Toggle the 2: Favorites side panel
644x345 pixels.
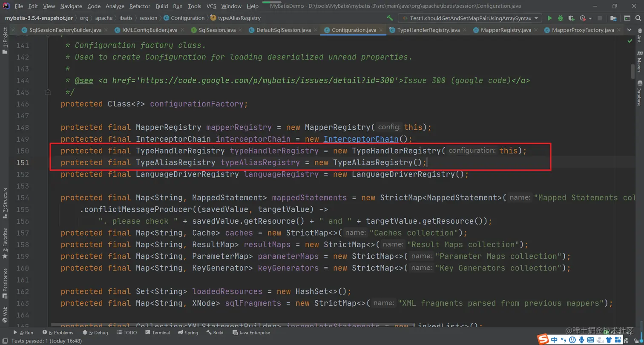pyautogui.click(x=5, y=243)
